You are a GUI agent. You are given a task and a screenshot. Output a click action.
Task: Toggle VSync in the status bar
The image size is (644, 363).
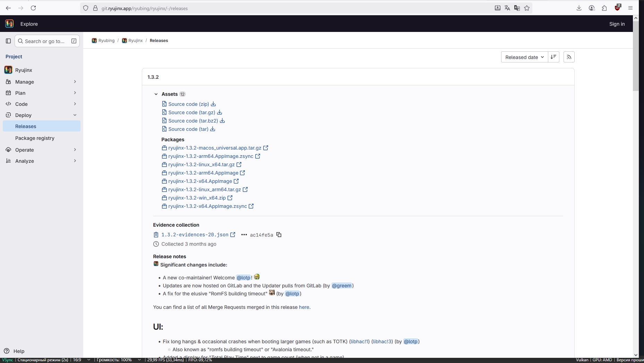pyautogui.click(x=7, y=360)
